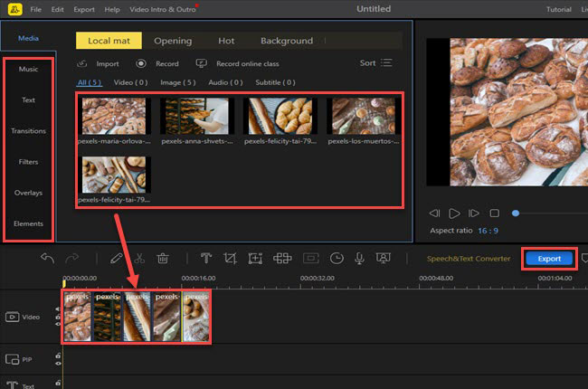The height and width of the screenshot is (389, 588).
Task: Open the Duration clock tool
Action: point(337,258)
